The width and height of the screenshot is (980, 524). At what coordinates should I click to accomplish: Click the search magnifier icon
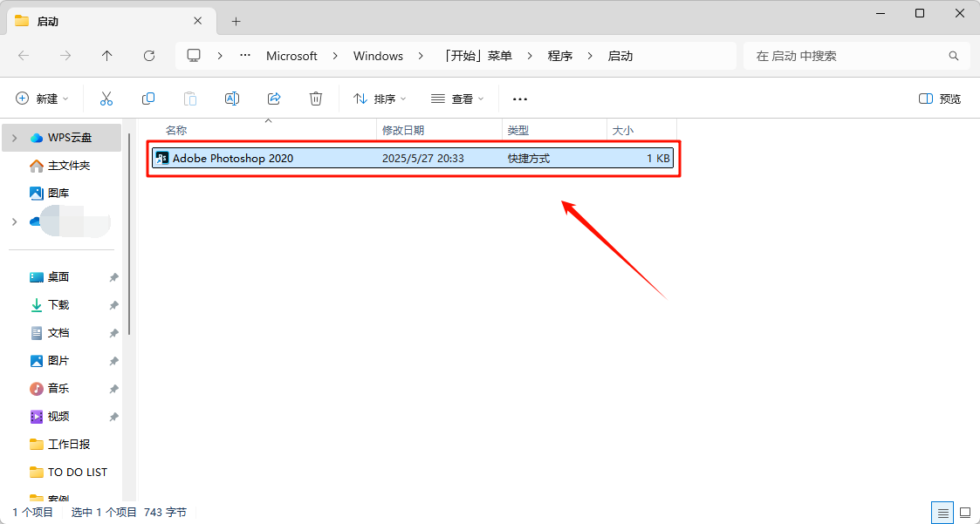954,56
